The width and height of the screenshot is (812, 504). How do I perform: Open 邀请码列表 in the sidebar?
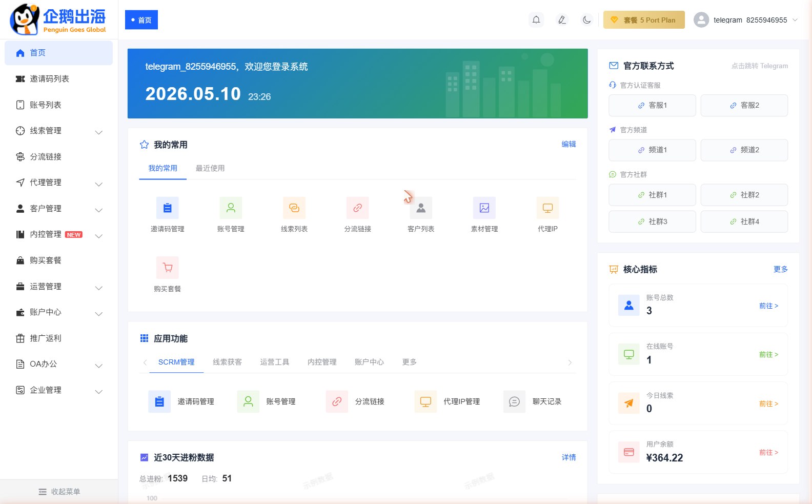(58, 79)
